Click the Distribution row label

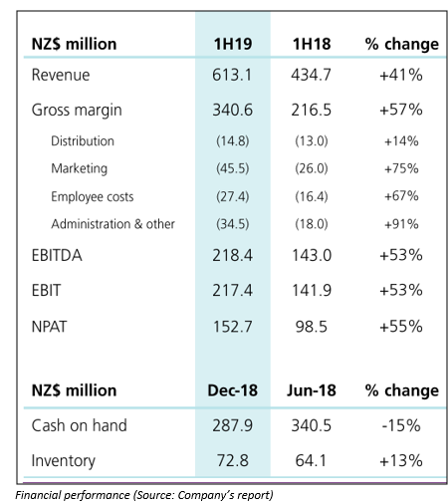click(83, 141)
